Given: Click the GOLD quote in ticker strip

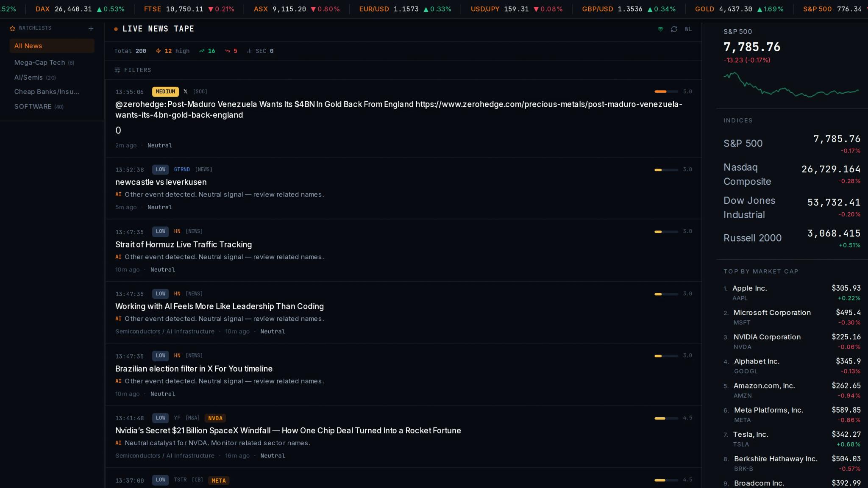Looking at the screenshot, I should [739, 9].
